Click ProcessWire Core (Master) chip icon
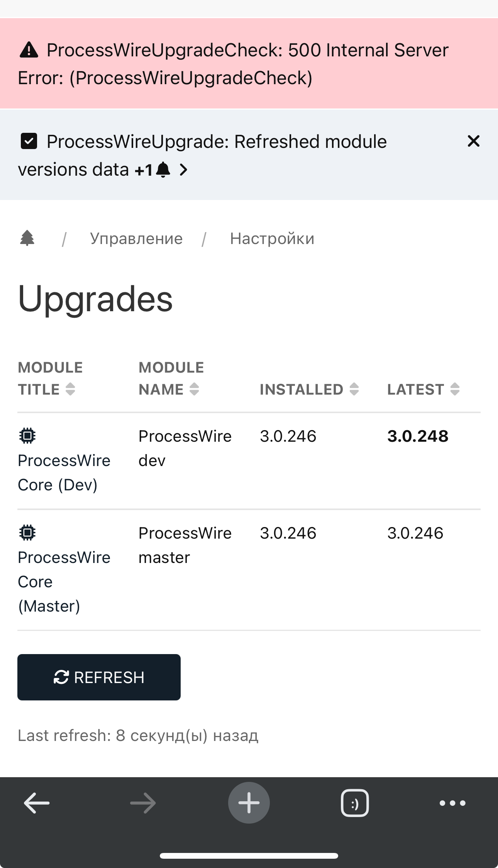This screenshot has width=498, height=868. [27, 533]
